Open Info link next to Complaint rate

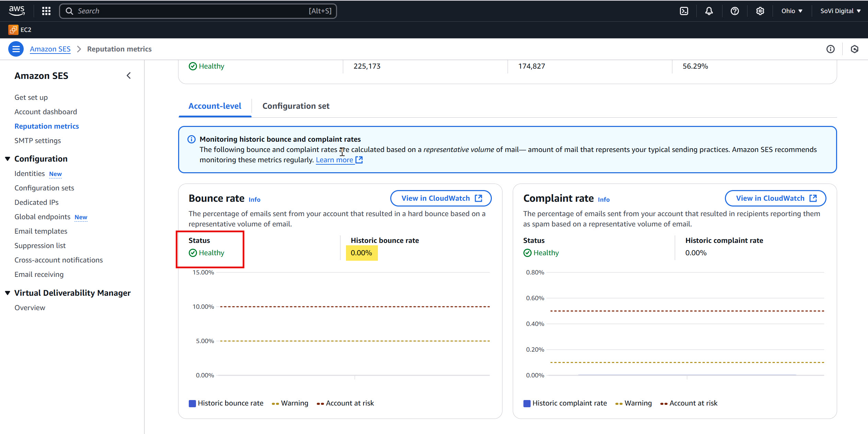[x=604, y=200]
